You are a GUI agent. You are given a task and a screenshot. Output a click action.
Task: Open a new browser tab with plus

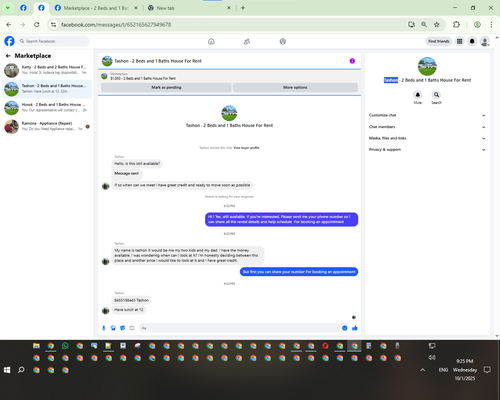(x=243, y=8)
